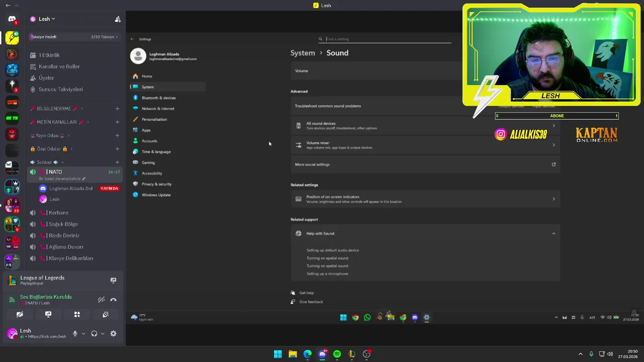Collapse the Sohbet category

coord(47,162)
